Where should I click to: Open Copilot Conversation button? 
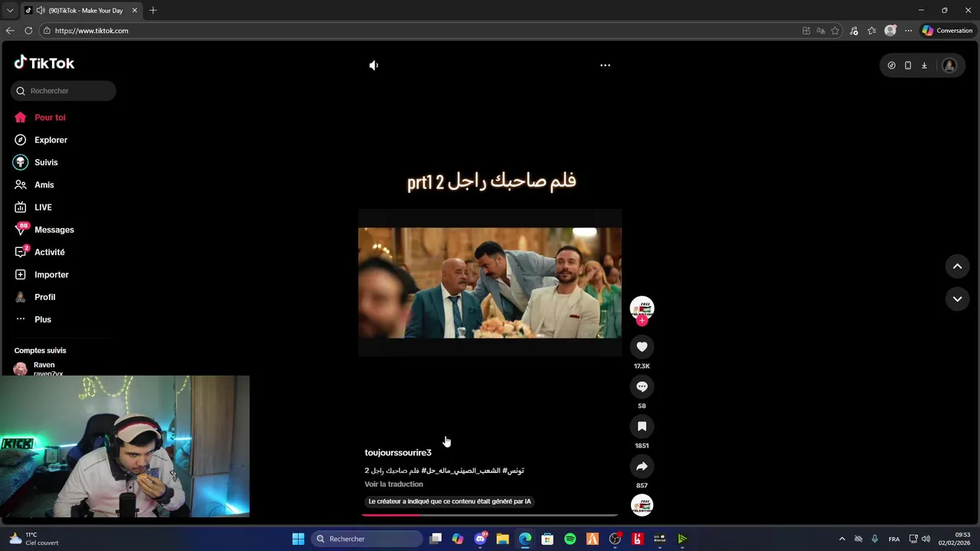(x=947, y=31)
